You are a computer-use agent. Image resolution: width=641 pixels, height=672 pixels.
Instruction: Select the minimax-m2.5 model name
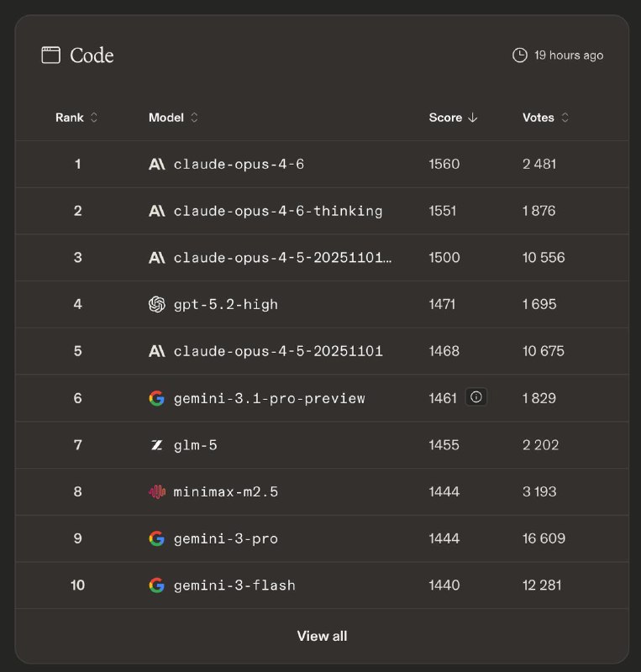225,492
